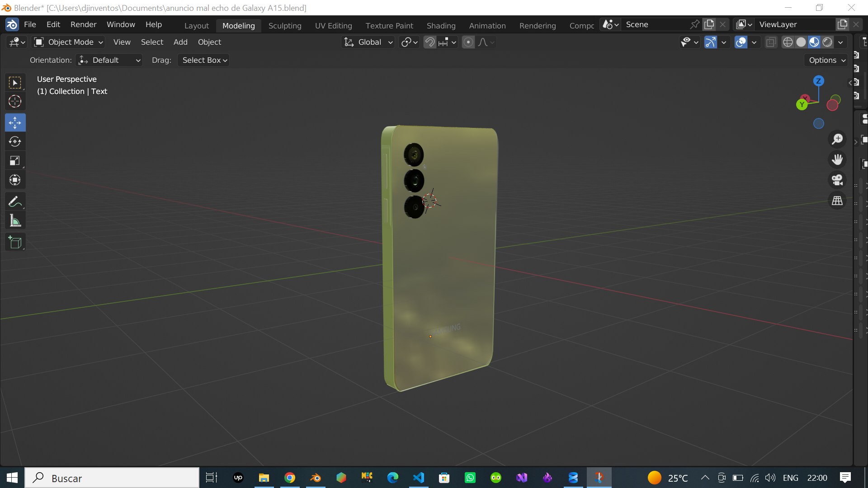Toggle viewport overlays display
This screenshot has width=868, height=488.
(741, 42)
